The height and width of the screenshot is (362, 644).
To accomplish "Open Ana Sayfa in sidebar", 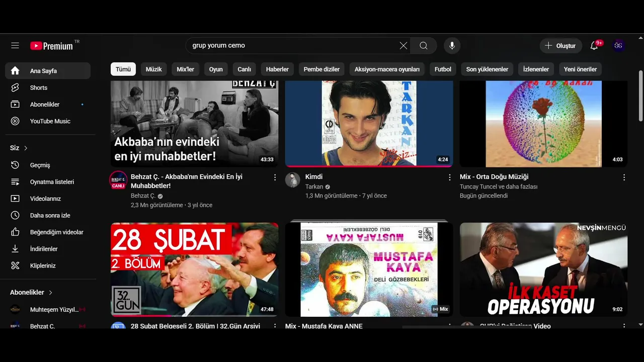I will (x=48, y=71).
